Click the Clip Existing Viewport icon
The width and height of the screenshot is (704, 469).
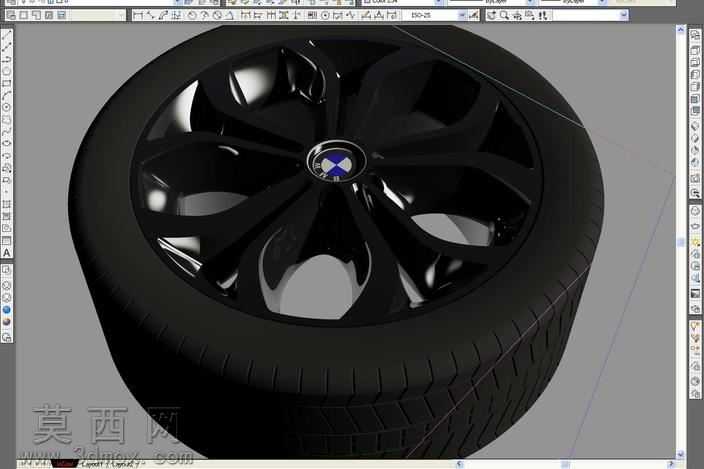(61, 15)
